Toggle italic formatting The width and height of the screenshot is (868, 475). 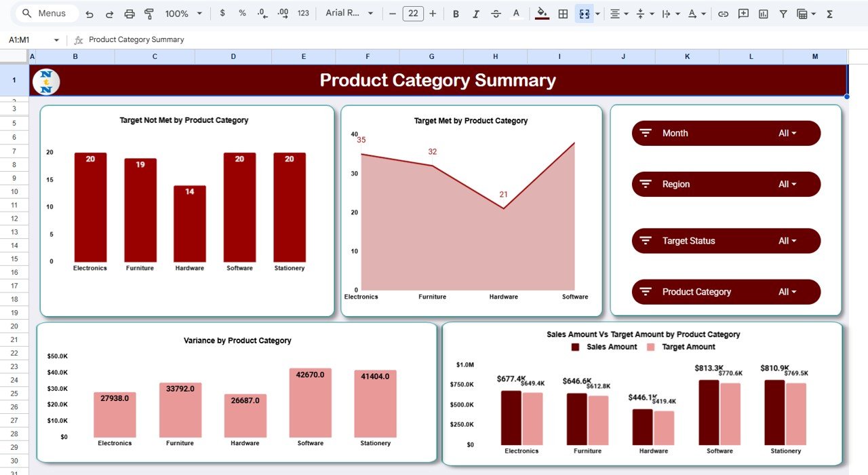475,13
